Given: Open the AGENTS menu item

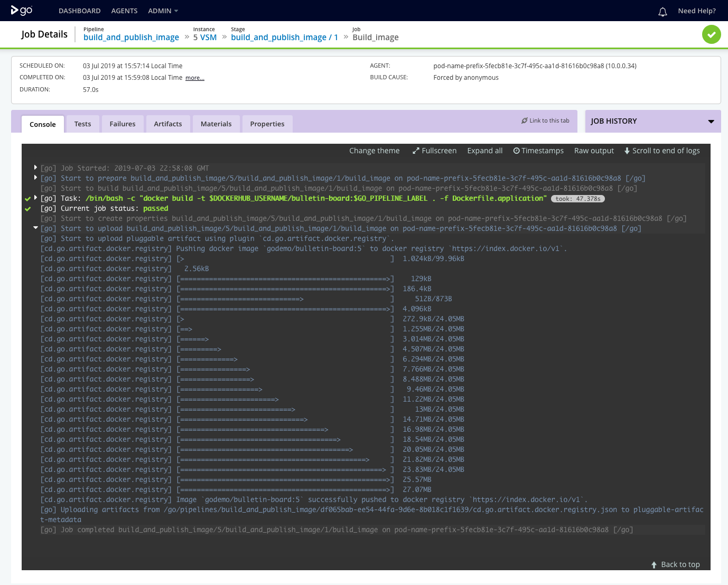Looking at the screenshot, I should click(124, 11).
